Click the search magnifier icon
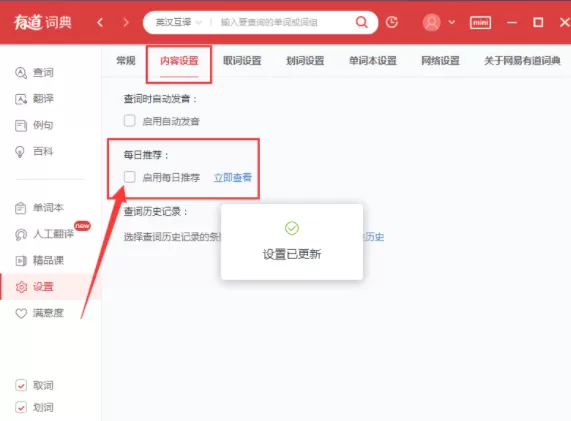 pyautogui.click(x=361, y=22)
